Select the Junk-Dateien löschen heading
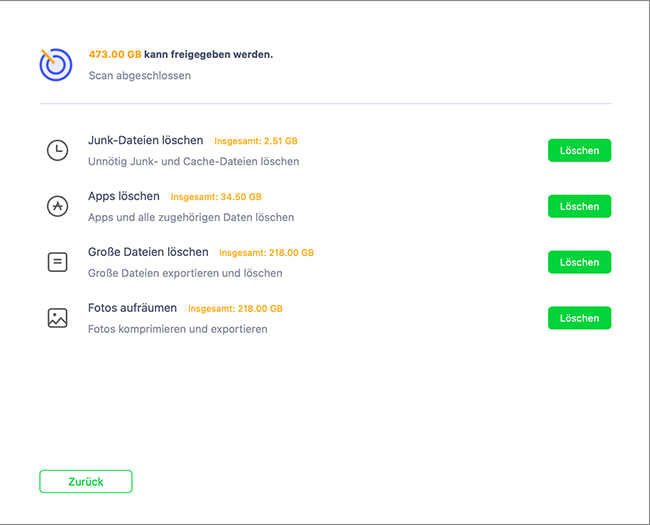 pos(146,140)
